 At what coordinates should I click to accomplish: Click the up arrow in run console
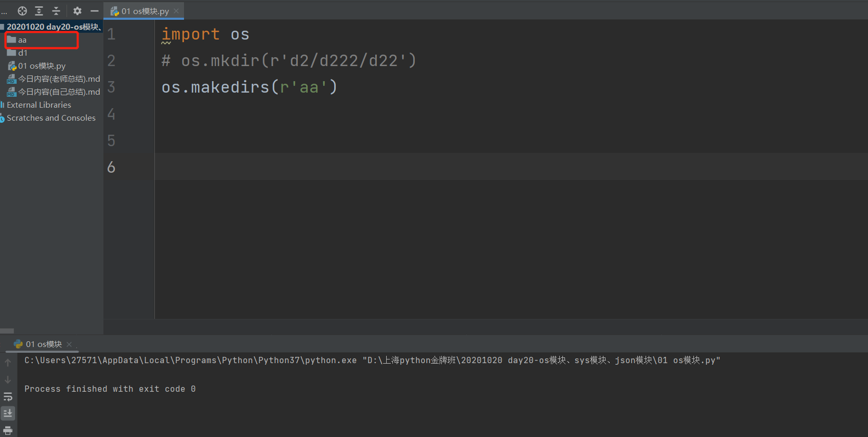(8, 363)
